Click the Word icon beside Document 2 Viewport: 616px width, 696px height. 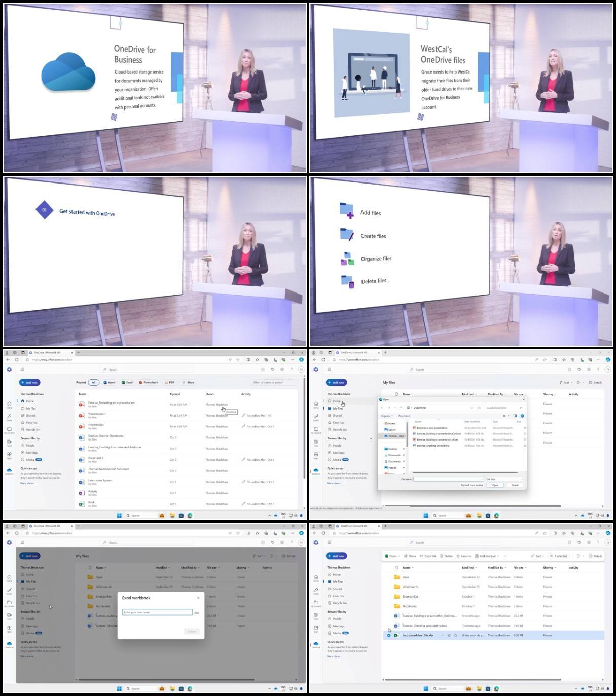point(82,460)
